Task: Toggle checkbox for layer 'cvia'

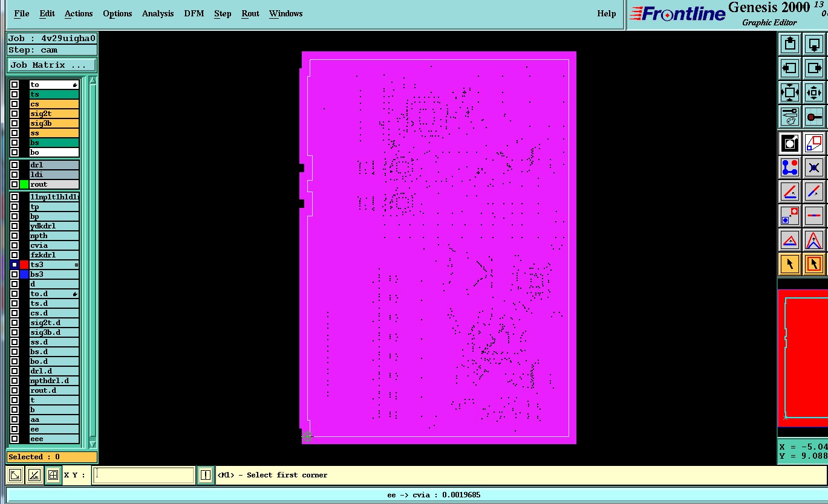Action: [x=15, y=245]
